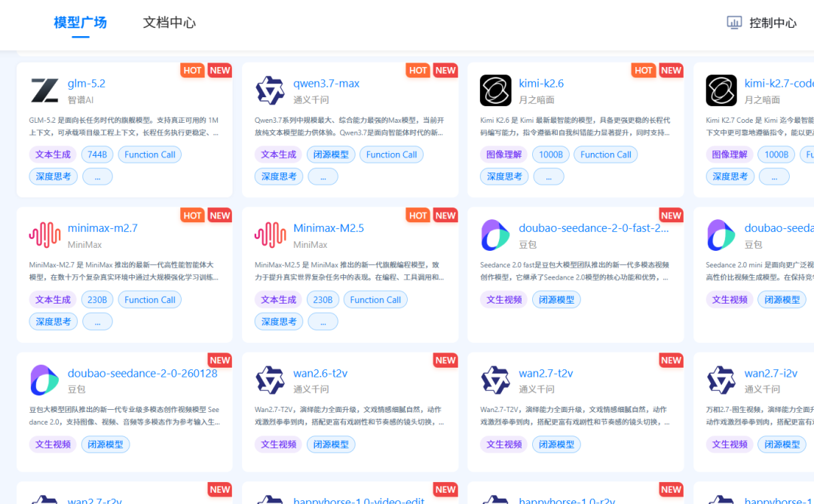Click the HOT badge on qwen3.7-max card

418,71
